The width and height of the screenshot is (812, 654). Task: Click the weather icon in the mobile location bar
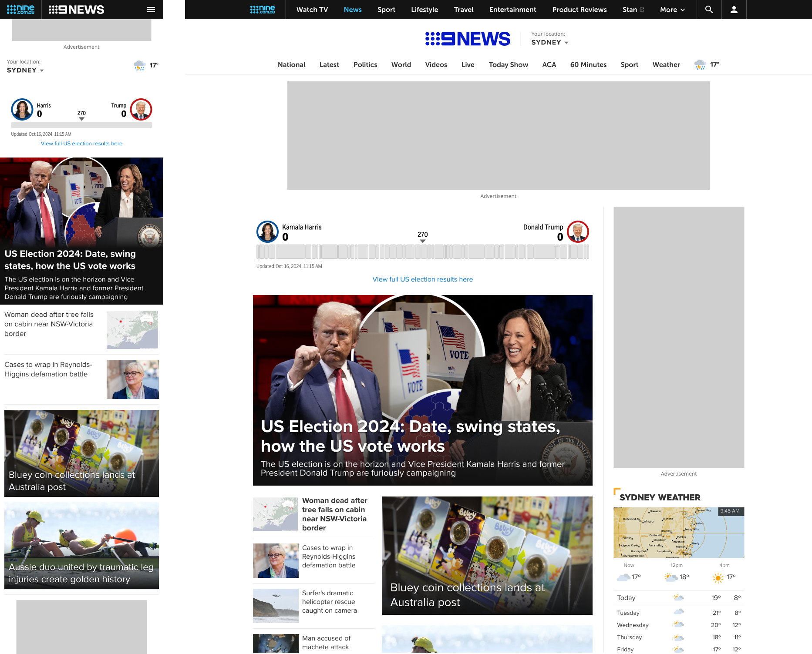(140, 65)
